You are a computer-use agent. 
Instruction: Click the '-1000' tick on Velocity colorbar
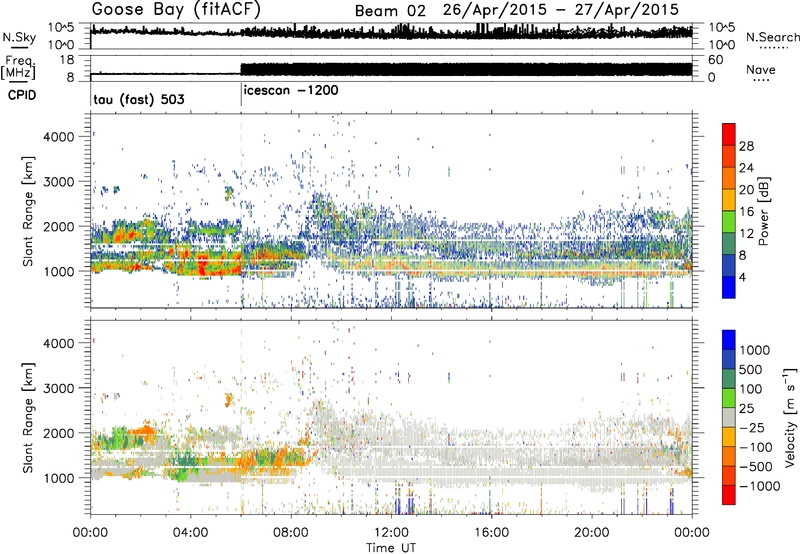pyautogui.click(x=760, y=486)
